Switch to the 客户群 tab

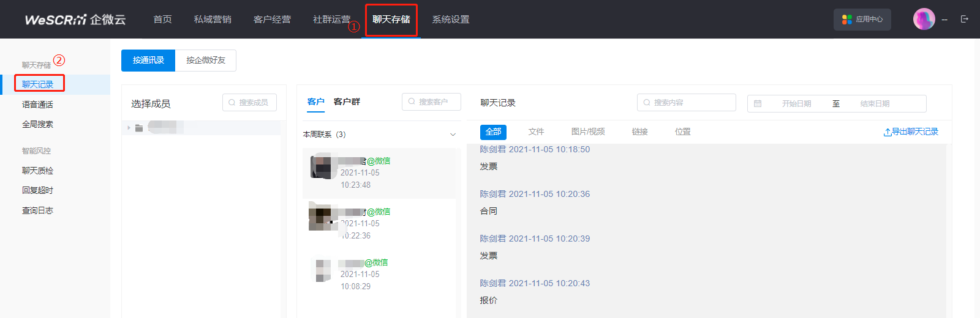coord(347,102)
